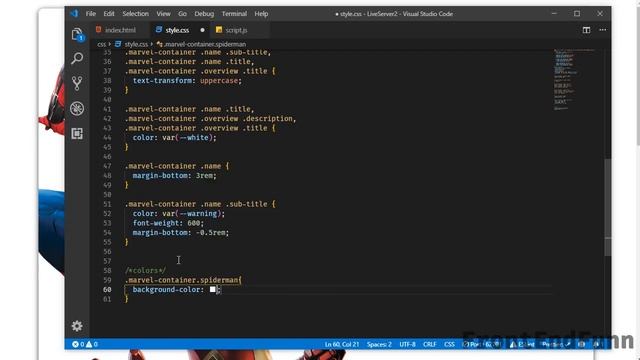Switch to the index.html tab
This screenshot has height=360, width=640.
tap(120, 30)
